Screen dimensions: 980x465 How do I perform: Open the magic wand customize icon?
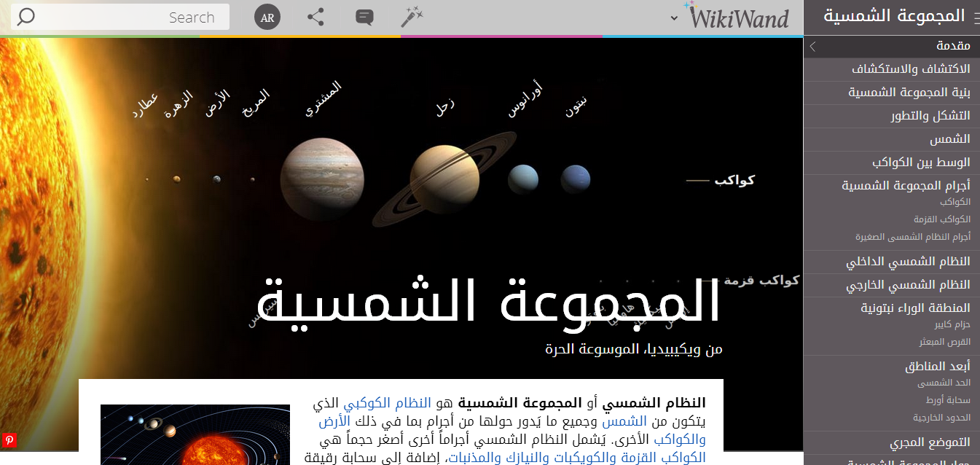(412, 17)
